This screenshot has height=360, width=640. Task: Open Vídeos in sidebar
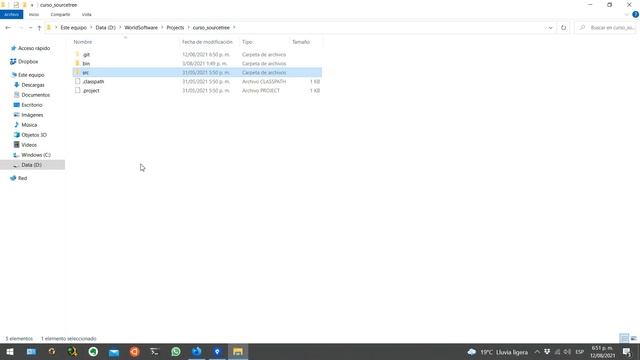coord(29,145)
